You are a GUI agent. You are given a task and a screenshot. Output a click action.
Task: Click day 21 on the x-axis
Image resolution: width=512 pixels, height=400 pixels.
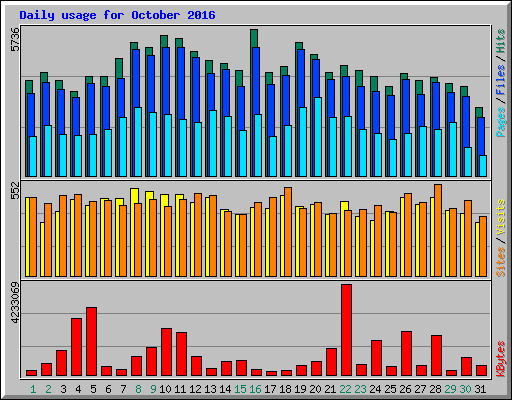tap(330, 389)
